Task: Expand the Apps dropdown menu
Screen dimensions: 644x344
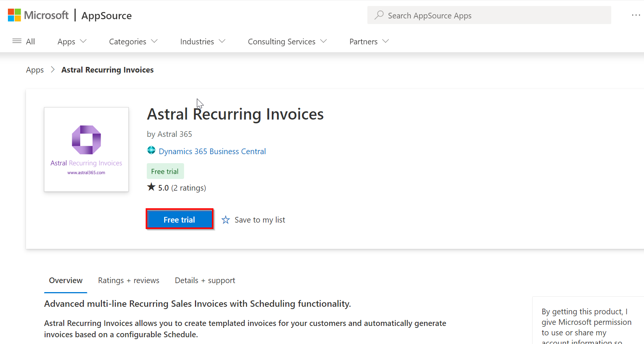Action: coord(72,41)
